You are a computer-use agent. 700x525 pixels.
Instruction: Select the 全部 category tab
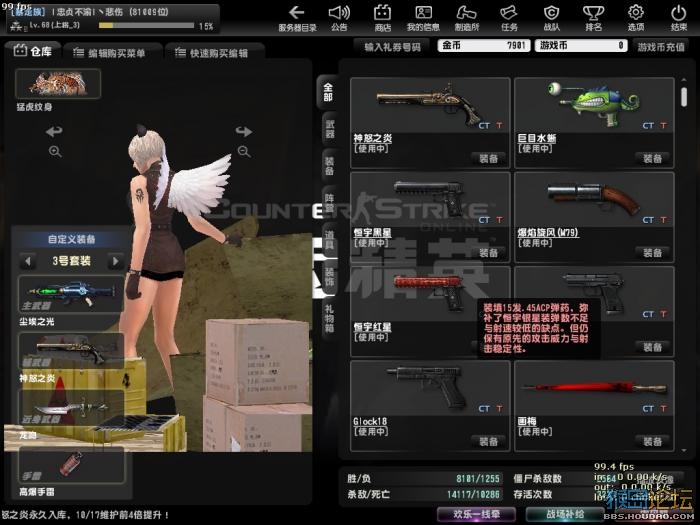coord(328,92)
